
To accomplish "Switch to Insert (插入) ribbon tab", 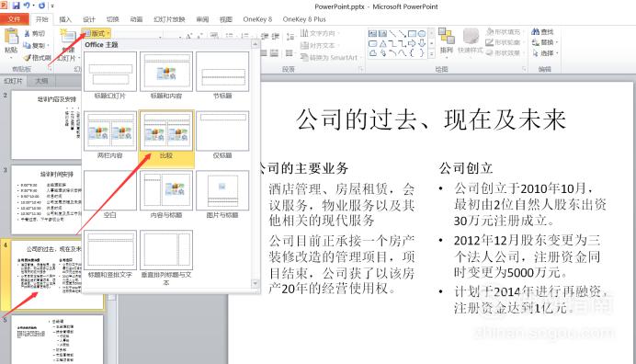I will (x=65, y=19).
